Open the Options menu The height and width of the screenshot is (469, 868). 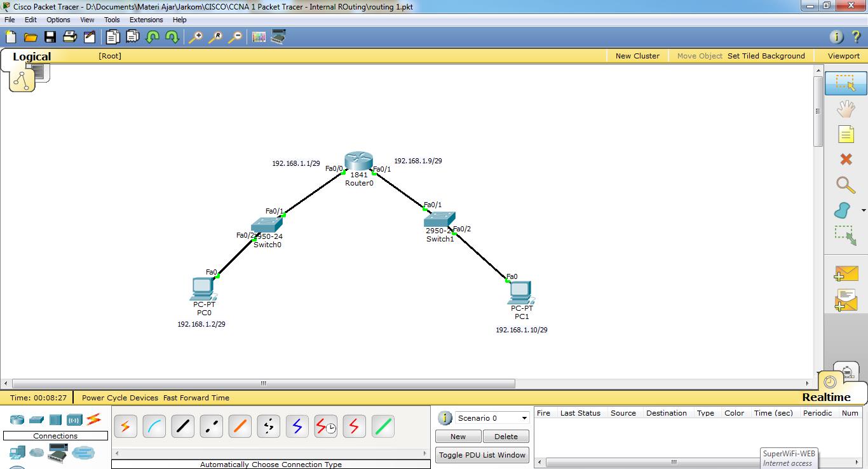pos(58,20)
